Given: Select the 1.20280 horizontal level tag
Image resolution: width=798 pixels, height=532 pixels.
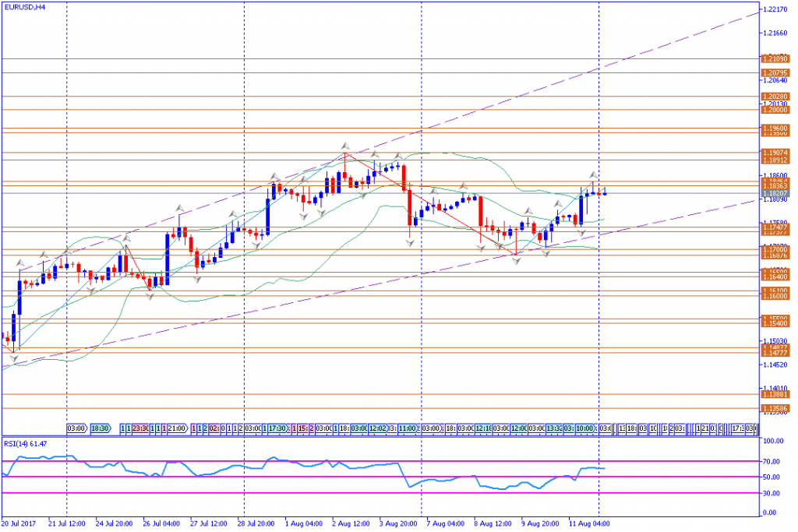Looking at the screenshot, I should click(x=775, y=97).
